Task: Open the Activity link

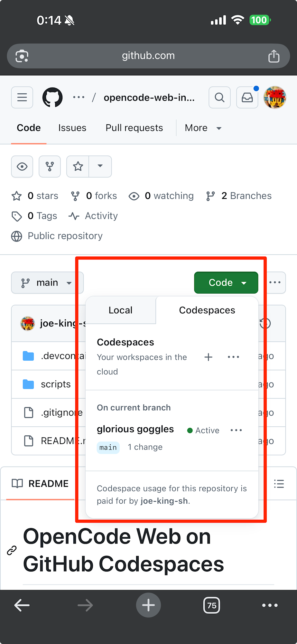Action: pos(93,216)
